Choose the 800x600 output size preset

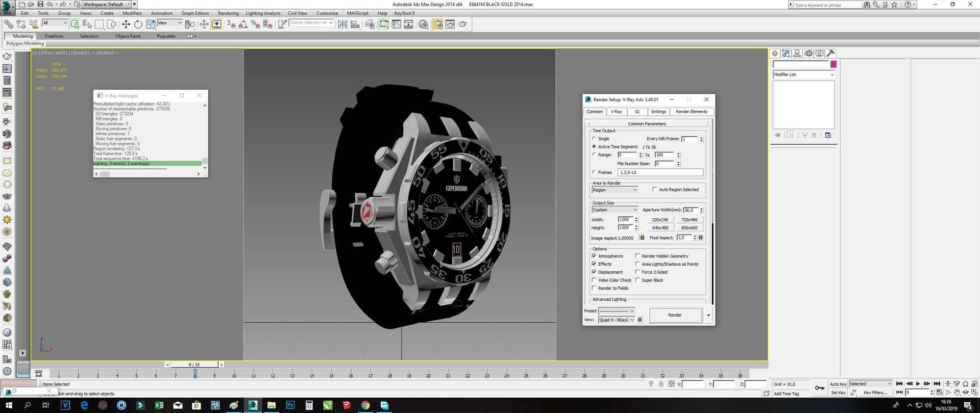pyautogui.click(x=689, y=228)
